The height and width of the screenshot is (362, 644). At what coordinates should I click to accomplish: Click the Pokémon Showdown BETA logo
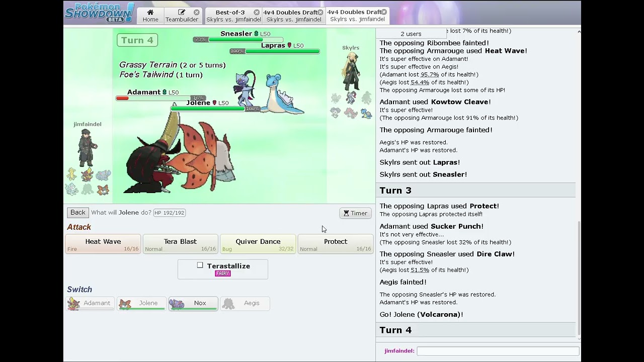[x=100, y=13]
